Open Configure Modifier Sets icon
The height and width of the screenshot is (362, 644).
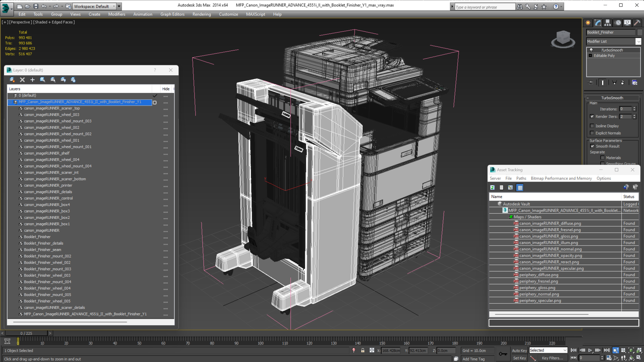(635, 83)
